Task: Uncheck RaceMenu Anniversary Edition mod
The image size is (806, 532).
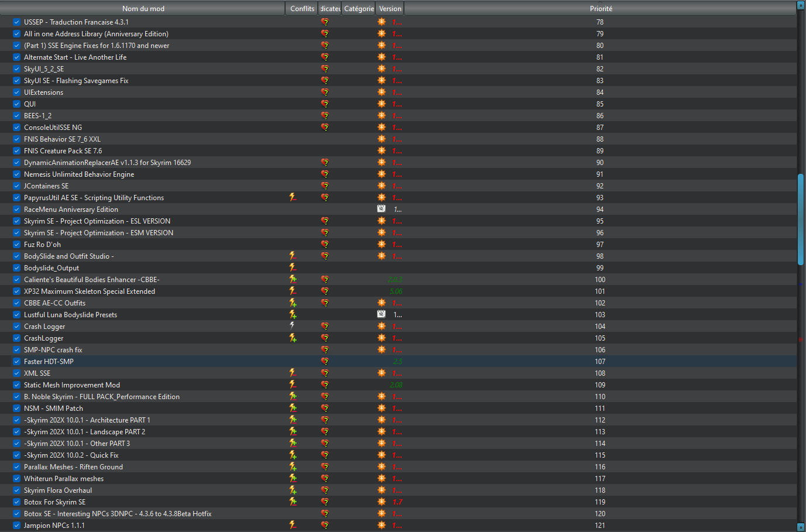Action: click(17, 209)
